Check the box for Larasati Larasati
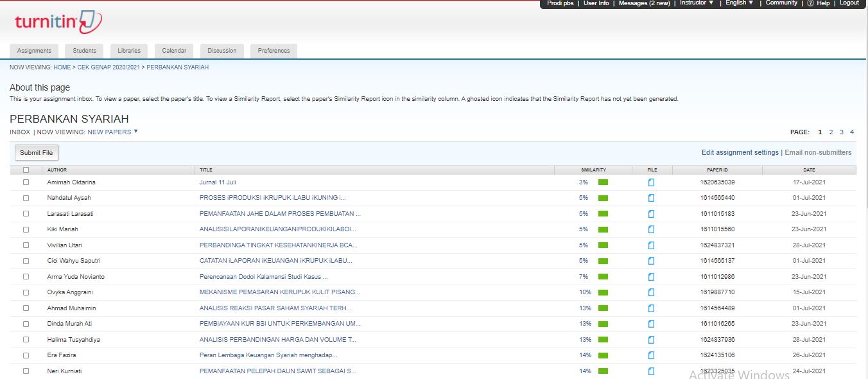This screenshot has height=379, width=868. [x=26, y=214]
